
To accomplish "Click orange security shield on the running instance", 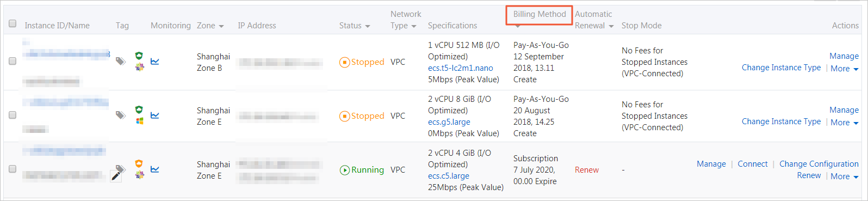I will 139,163.
